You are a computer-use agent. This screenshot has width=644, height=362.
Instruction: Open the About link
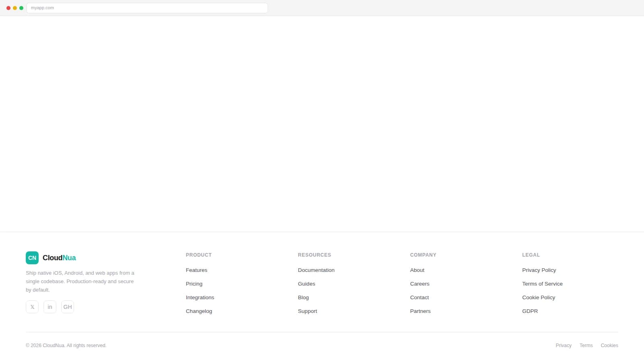tap(417, 270)
